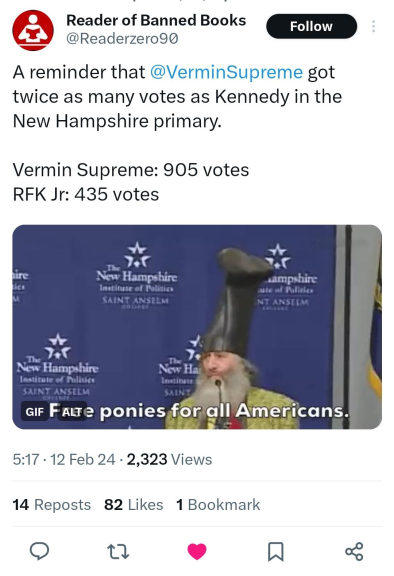Click the GIF badge on media

click(35, 411)
